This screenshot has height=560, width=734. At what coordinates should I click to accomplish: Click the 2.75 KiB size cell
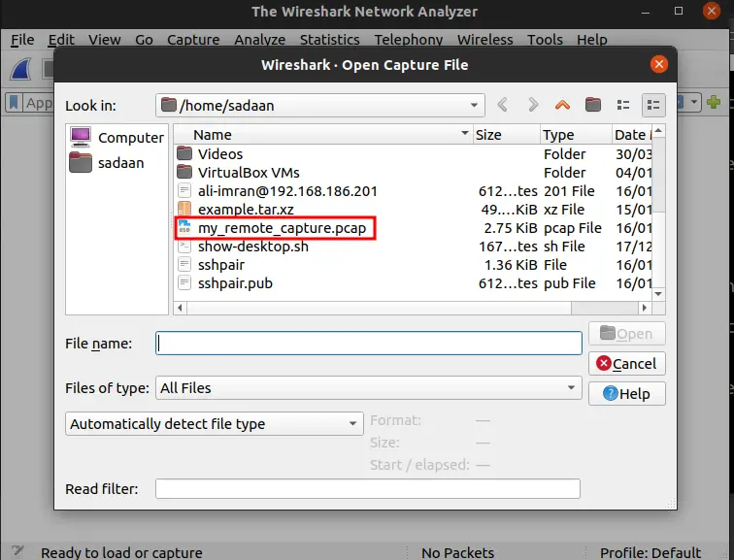click(x=511, y=228)
